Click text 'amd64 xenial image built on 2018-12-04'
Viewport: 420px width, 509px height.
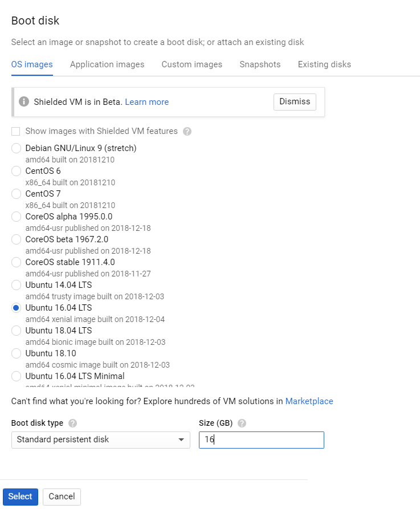(x=95, y=319)
